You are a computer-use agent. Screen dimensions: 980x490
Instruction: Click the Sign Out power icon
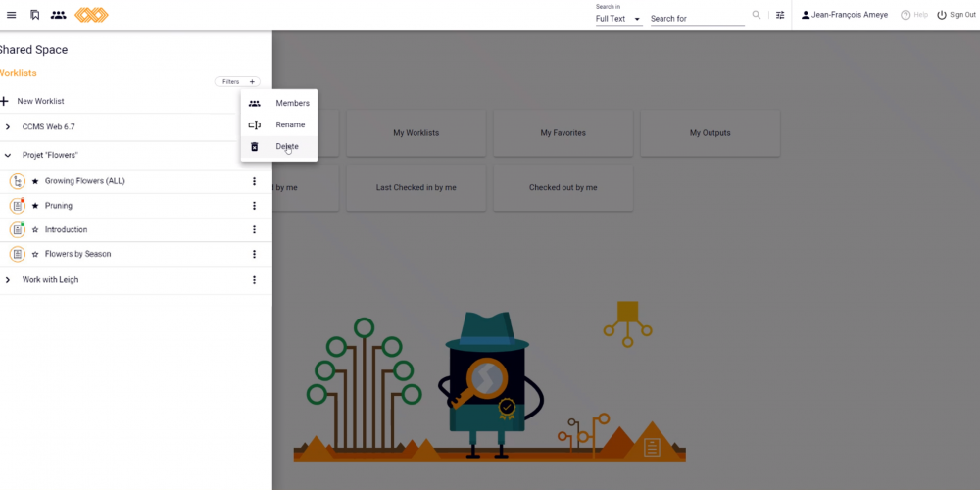click(941, 15)
